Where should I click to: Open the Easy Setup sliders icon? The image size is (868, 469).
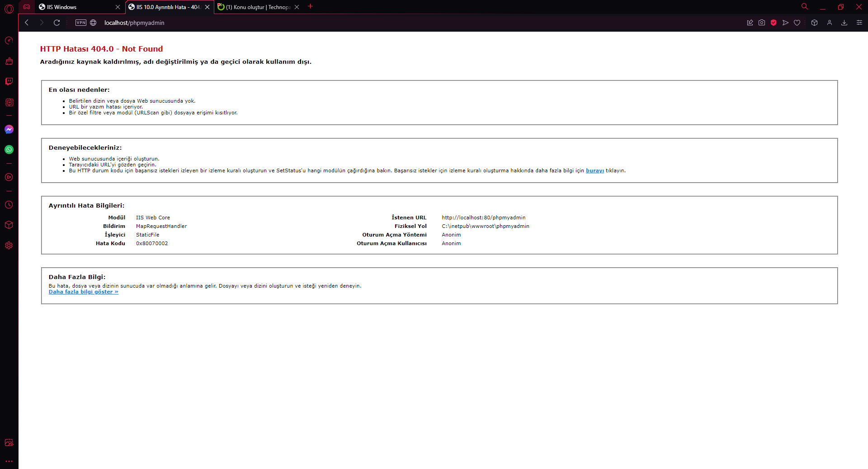859,23
